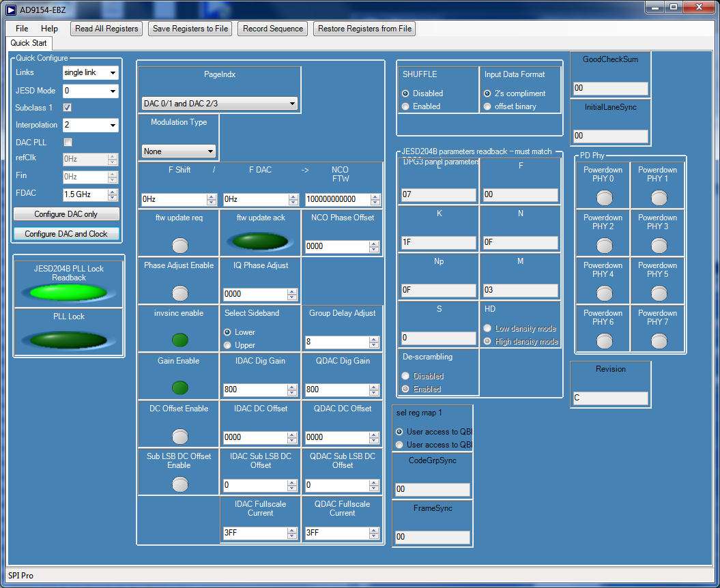The width and height of the screenshot is (720, 588).
Task: Click the QDAC Fullscale Current spinner arrows
Action: pyautogui.click(x=374, y=533)
